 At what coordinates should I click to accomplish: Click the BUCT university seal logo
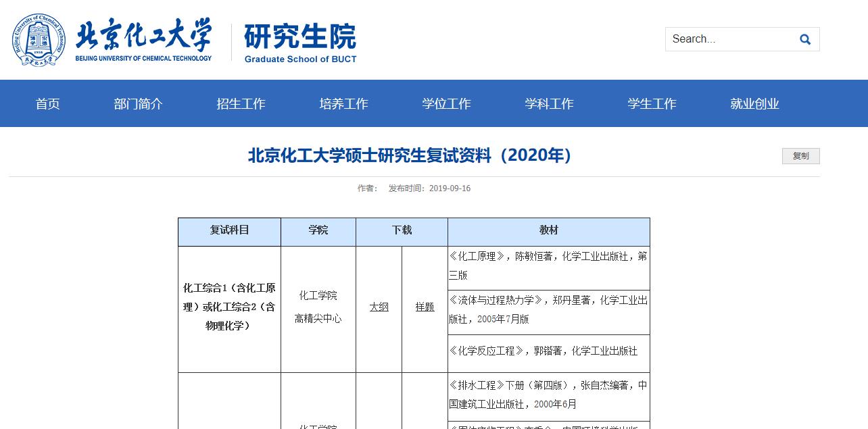[x=39, y=39]
